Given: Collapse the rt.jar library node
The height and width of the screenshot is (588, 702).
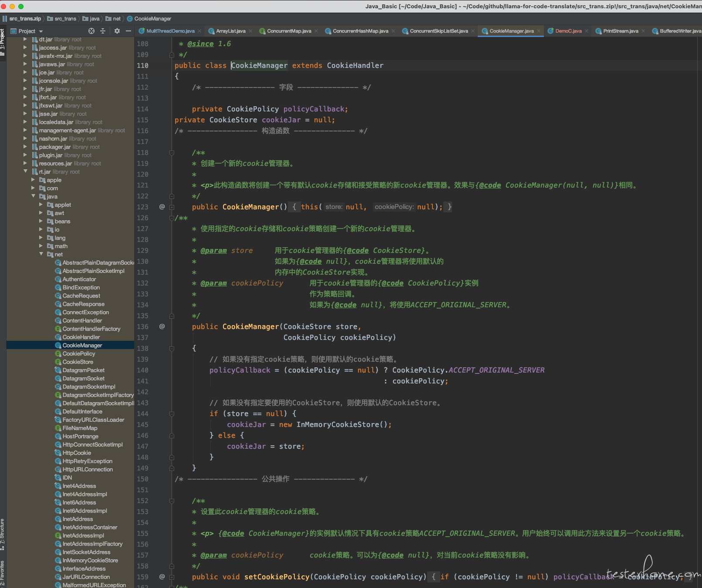Looking at the screenshot, I should coord(25,171).
